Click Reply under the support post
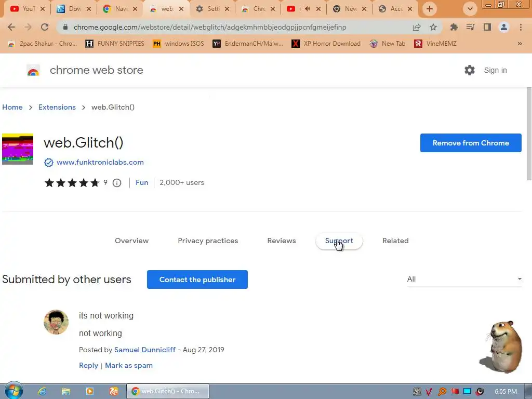The width and height of the screenshot is (532, 399). tap(88, 365)
